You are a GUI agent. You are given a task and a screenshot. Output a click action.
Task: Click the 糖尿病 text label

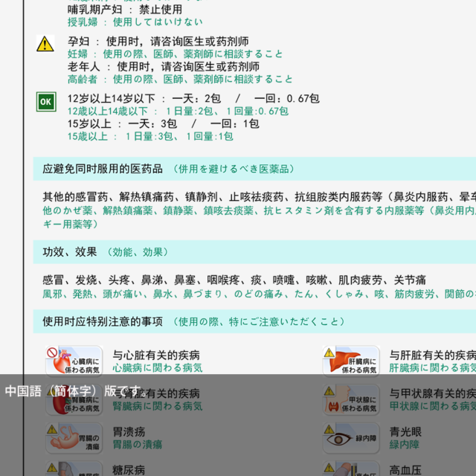click(x=129, y=469)
